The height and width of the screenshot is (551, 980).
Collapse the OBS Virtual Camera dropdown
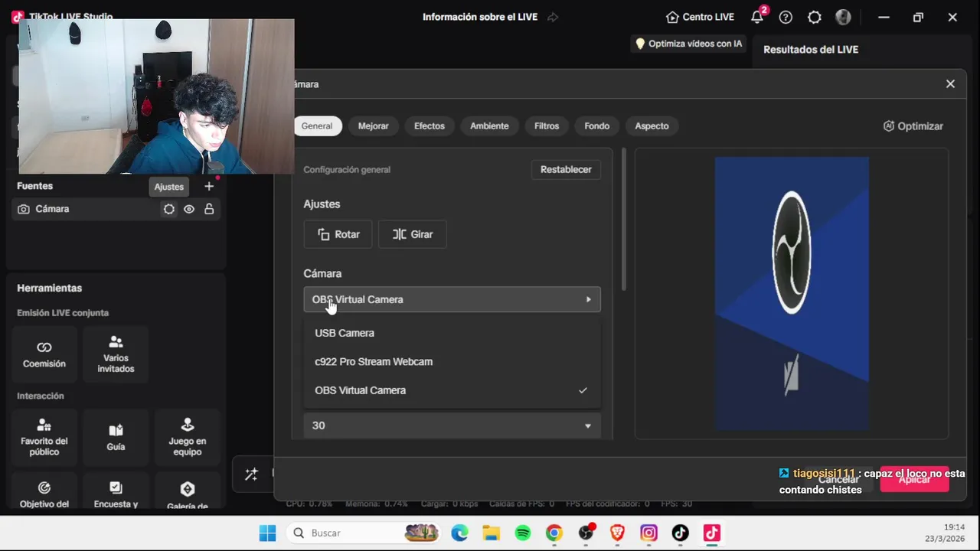pyautogui.click(x=452, y=299)
